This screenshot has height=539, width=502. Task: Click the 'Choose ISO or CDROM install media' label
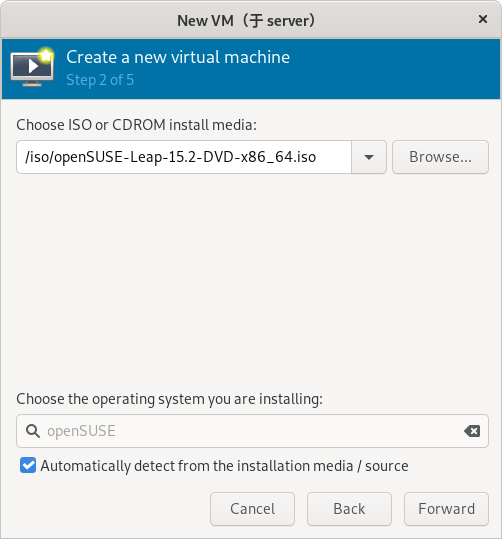click(137, 125)
